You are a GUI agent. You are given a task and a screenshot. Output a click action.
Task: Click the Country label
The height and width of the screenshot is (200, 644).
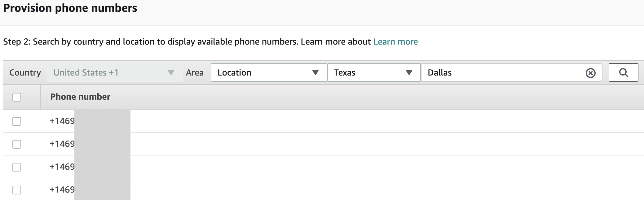pos(25,73)
